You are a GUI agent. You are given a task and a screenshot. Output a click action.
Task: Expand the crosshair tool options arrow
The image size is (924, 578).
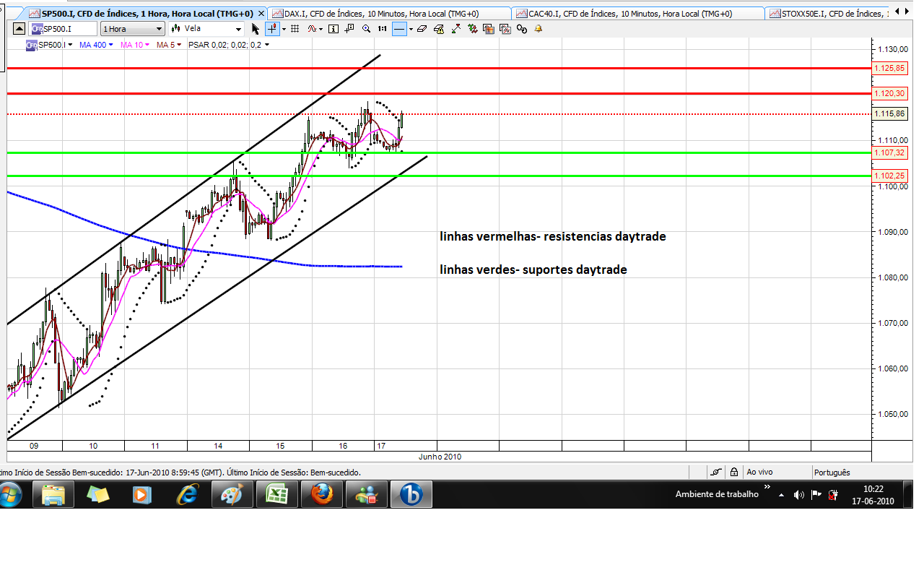point(284,28)
